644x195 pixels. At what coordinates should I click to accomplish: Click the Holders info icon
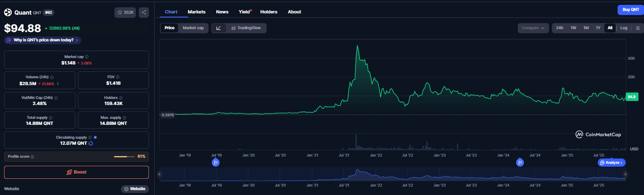121,98
